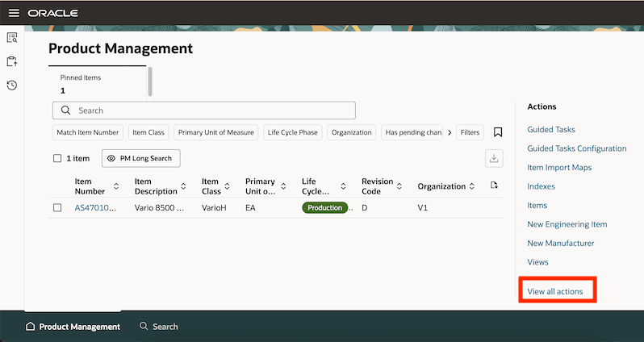Open the search document sidebar icon
Viewport: 644px width, 342px height.
tap(12, 38)
